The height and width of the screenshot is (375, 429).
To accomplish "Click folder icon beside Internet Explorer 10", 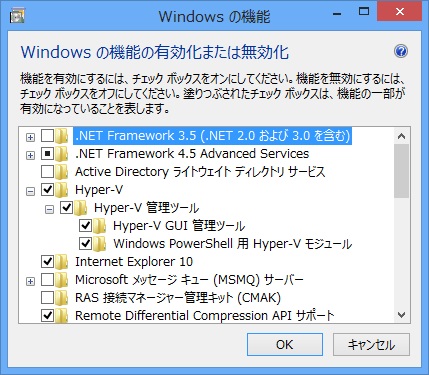I will click(62, 262).
